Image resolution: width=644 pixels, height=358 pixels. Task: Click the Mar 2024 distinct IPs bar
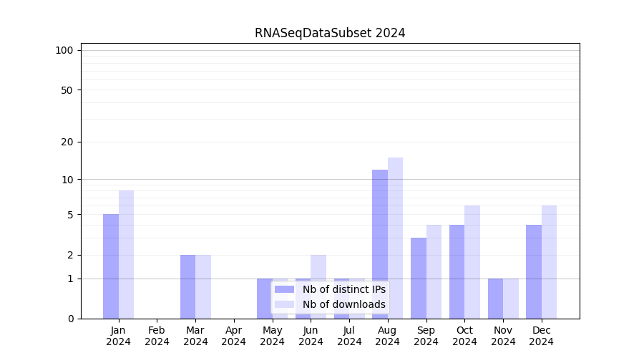pos(187,286)
